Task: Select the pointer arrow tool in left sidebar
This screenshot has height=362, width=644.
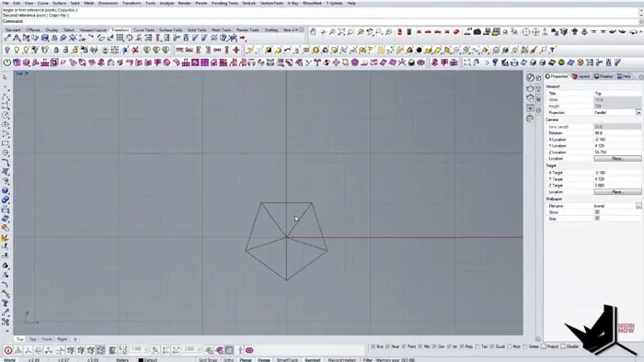Action: (x=6, y=77)
